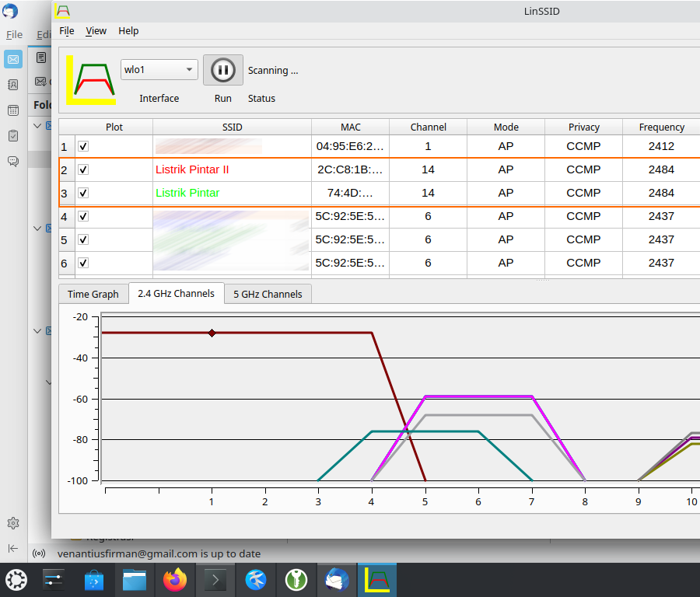This screenshot has width=700, height=597.
Task: Open the Help menu in LinSSID
Action: coord(128,31)
